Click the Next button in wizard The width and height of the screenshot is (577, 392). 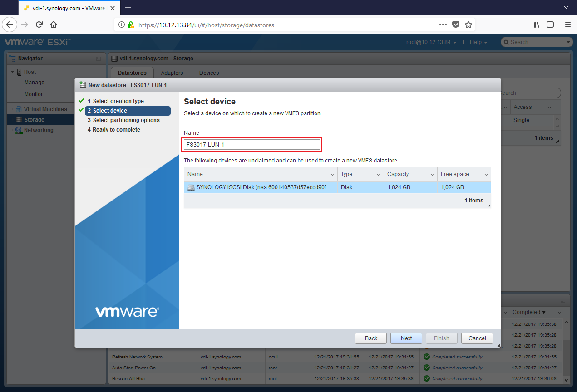coord(406,338)
